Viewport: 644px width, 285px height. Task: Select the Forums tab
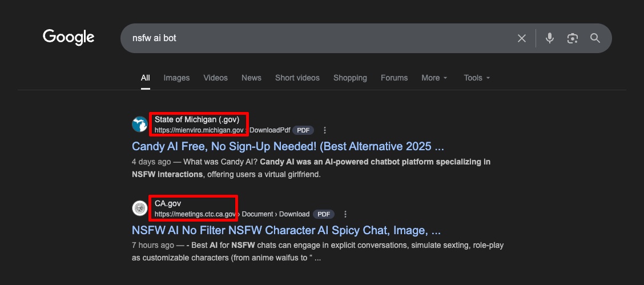(x=395, y=78)
